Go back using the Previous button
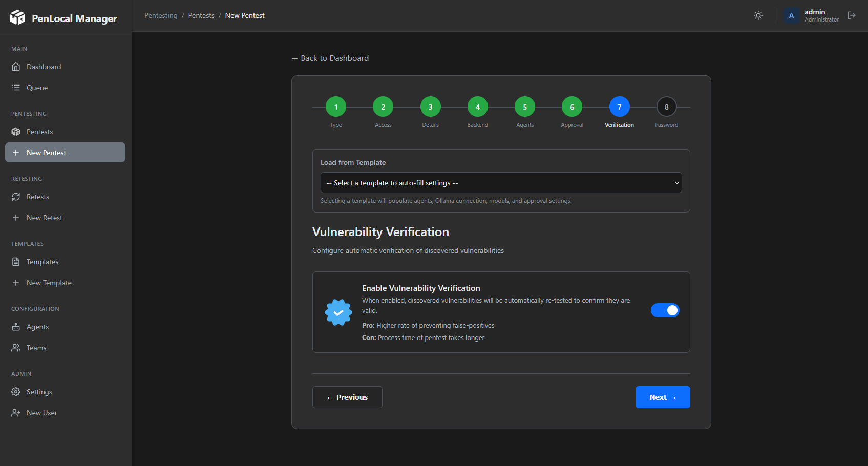This screenshot has height=466, width=868. pos(347,397)
